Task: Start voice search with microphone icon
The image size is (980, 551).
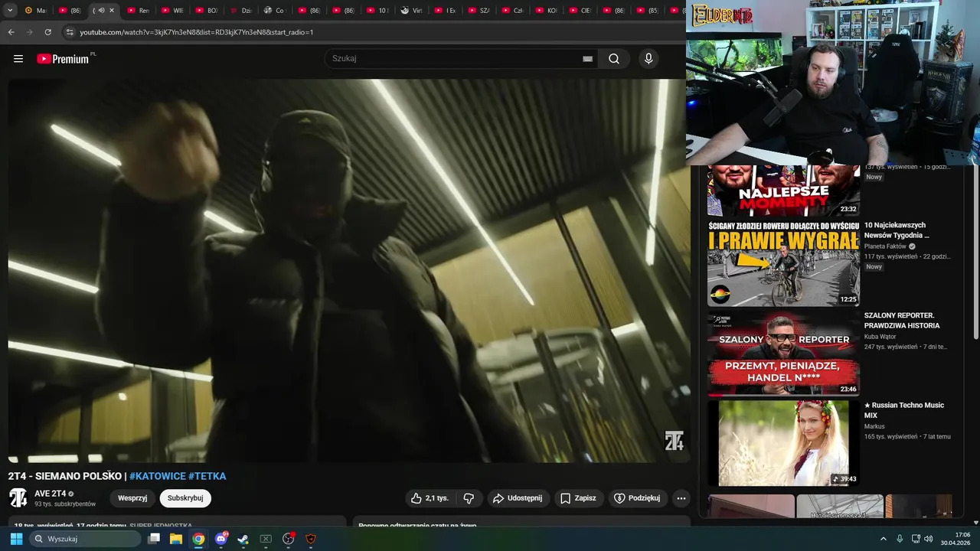Action: [x=648, y=59]
